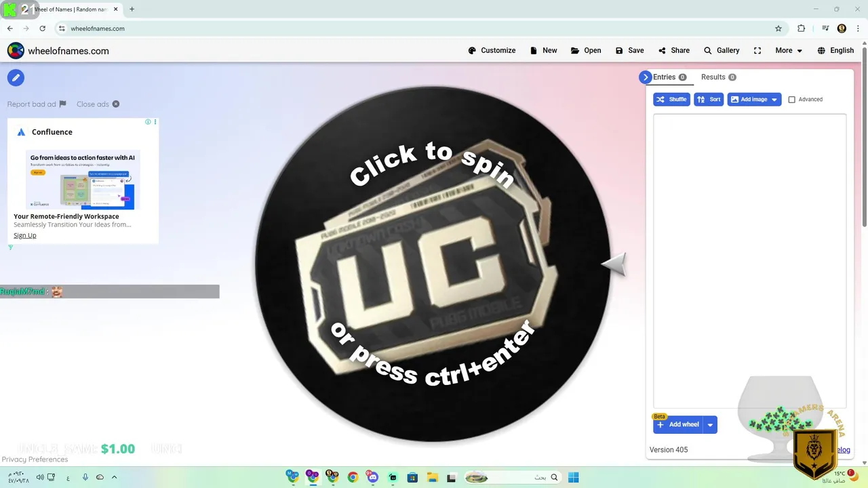The image size is (868, 488).
Task: Switch to the Entries tab
Action: pyautogui.click(x=669, y=77)
